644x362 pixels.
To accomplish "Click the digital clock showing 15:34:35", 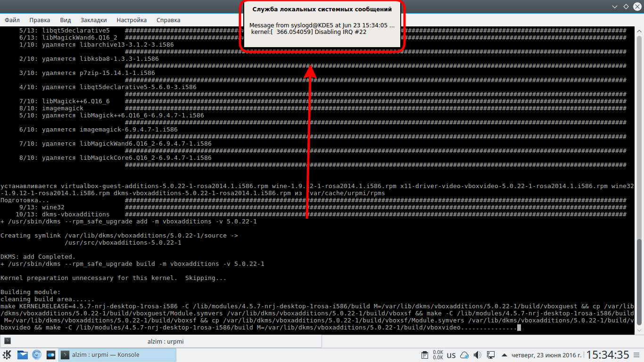I will coord(608,355).
